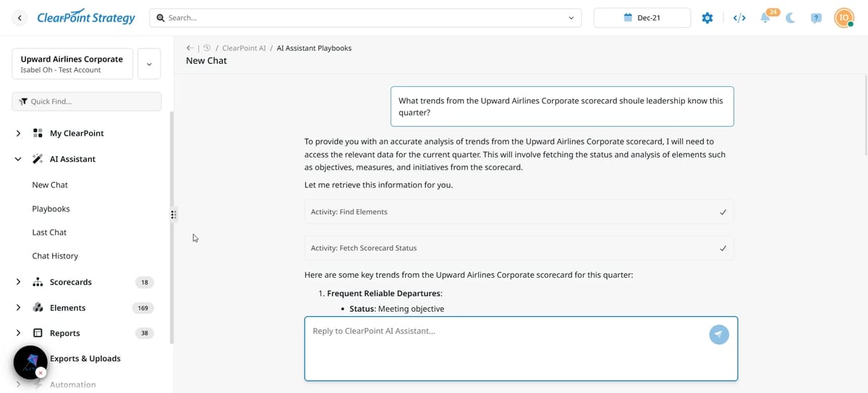This screenshot has height=393, width=868.
Task: Open Reports menu item
Action: pos(64,334)
